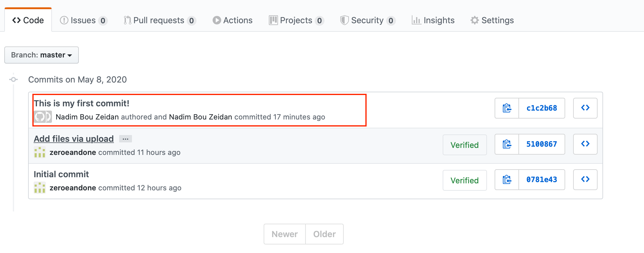Expand the commit message with the ellipsis button
Viewport: 644px width, 253px height.
125,139
